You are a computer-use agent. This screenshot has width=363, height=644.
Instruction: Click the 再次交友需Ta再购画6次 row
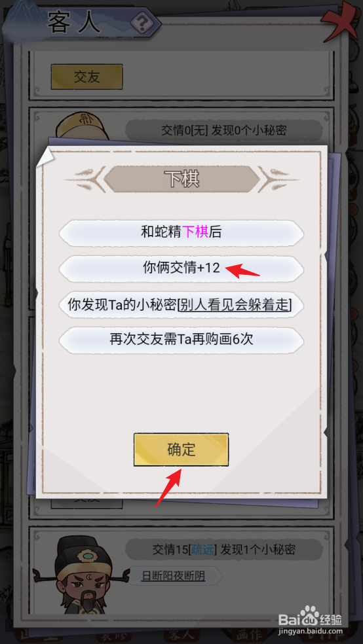(181, 340)
